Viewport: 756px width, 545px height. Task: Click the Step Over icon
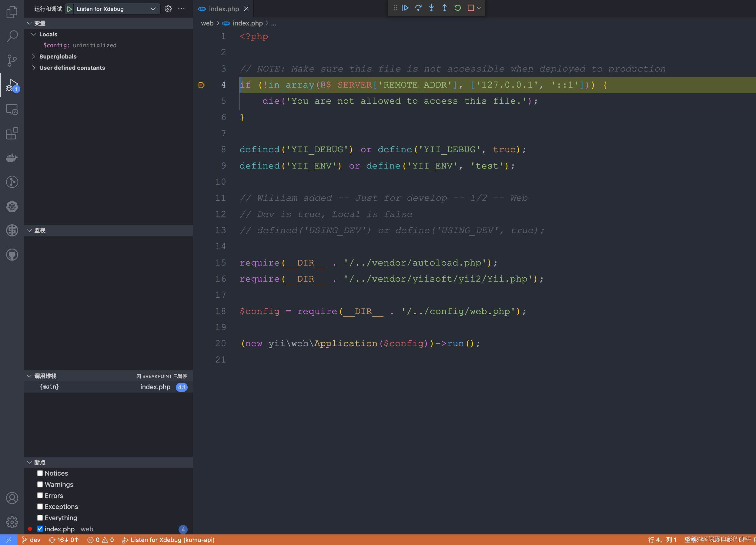point(418,8)
